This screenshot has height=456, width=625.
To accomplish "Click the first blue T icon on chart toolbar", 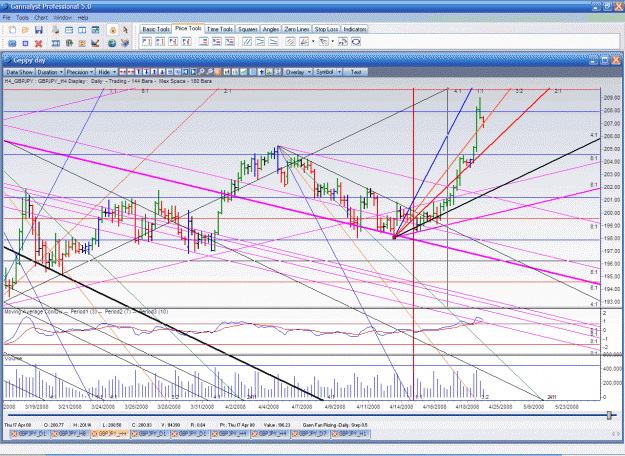I will [138, 72].
